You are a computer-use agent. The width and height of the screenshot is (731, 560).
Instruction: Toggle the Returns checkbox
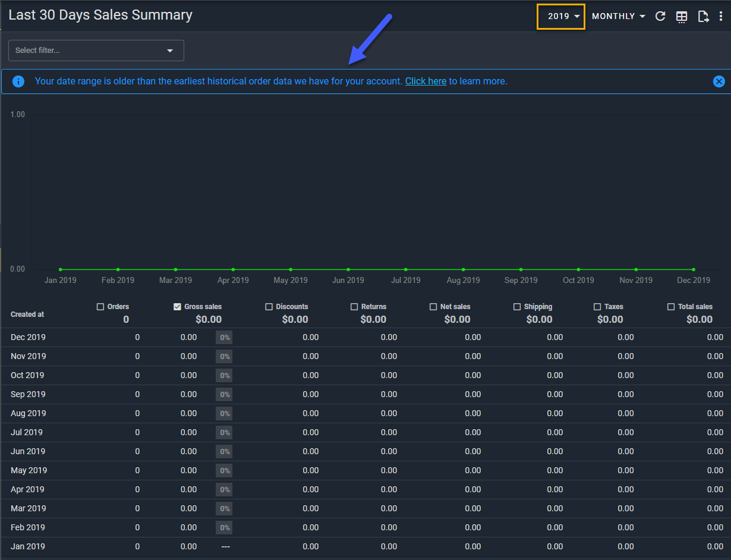354,307
